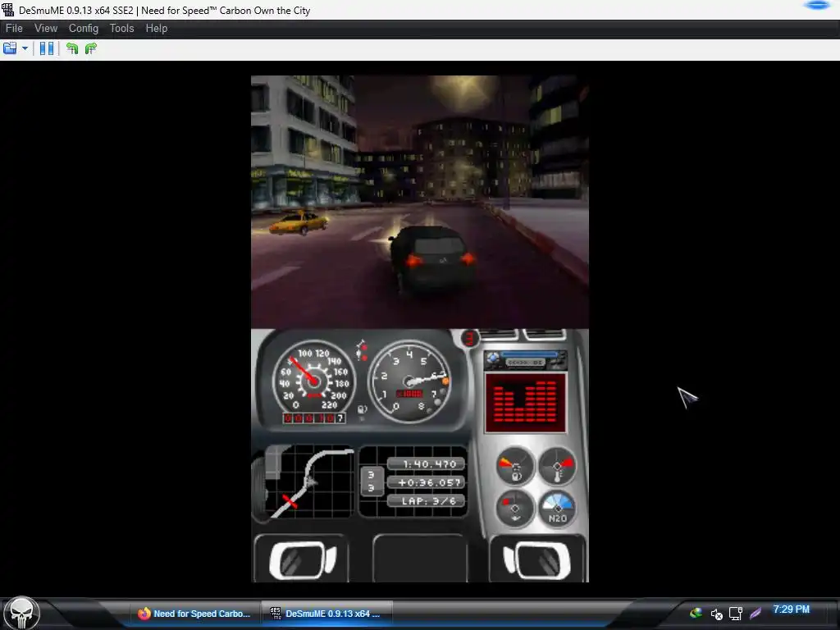Tap the temperature gauge dial
Screen dimensions: 840x630
(x=557, y=466)
